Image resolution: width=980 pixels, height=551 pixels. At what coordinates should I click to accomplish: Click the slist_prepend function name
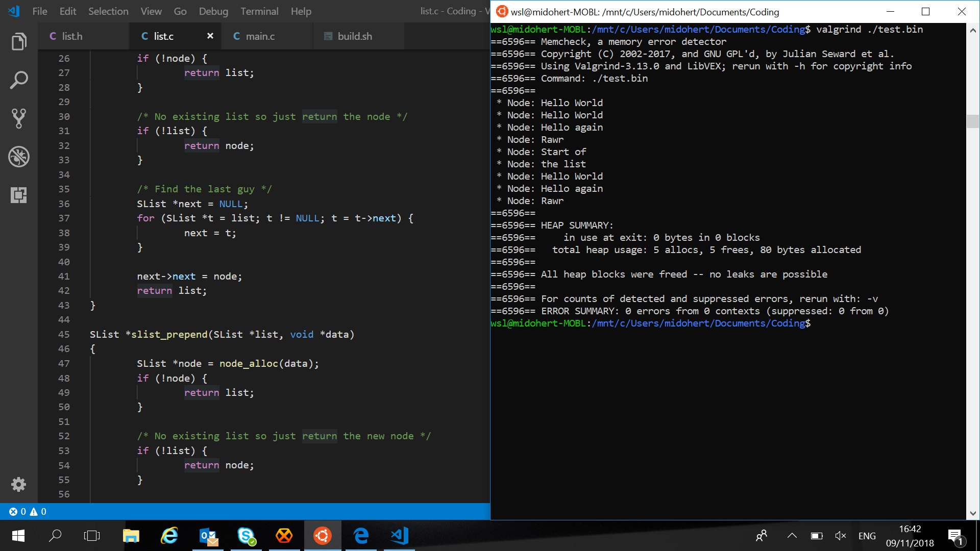click(x=169, y=334)
